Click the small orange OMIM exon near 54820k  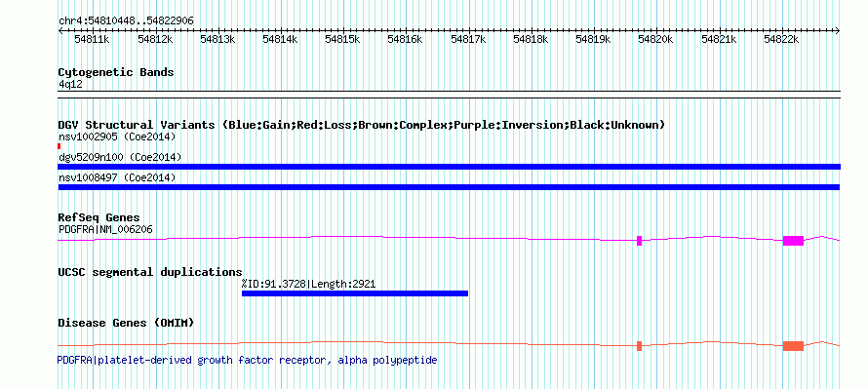(640, 346)
